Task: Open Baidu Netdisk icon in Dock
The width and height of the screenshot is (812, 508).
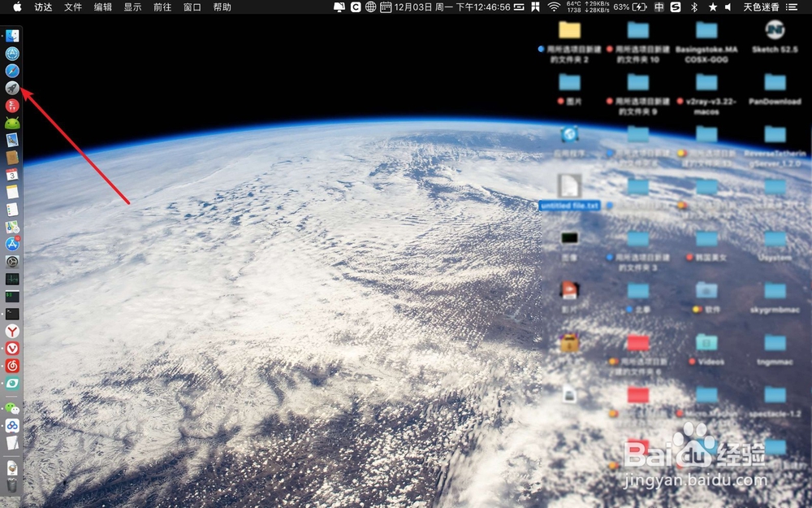Action: (x=12, y=426)
